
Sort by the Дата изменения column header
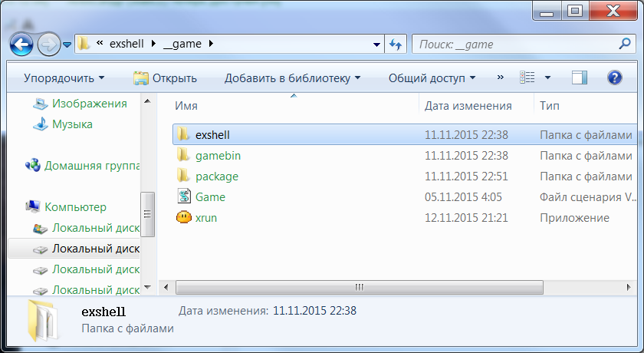468,105
